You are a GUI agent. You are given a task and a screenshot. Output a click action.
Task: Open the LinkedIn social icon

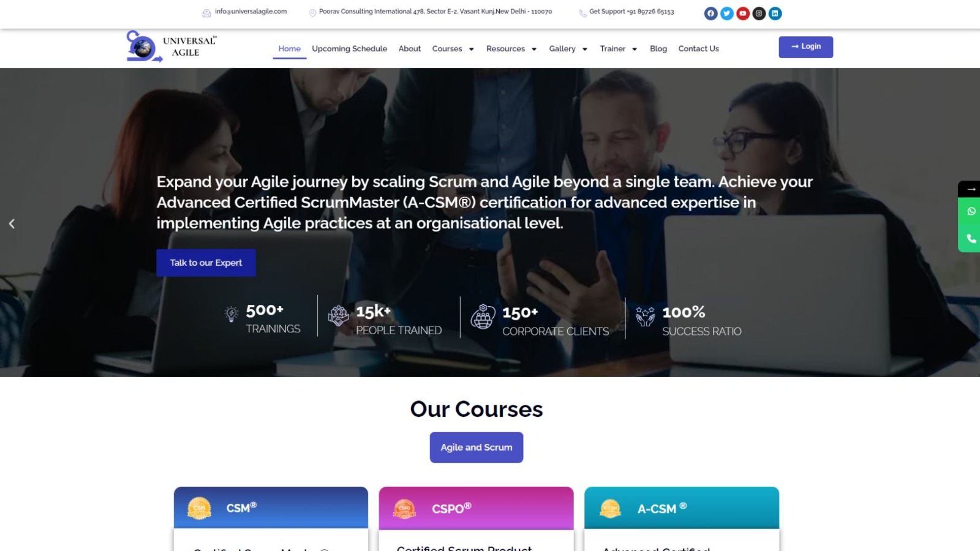coord(775,13)
